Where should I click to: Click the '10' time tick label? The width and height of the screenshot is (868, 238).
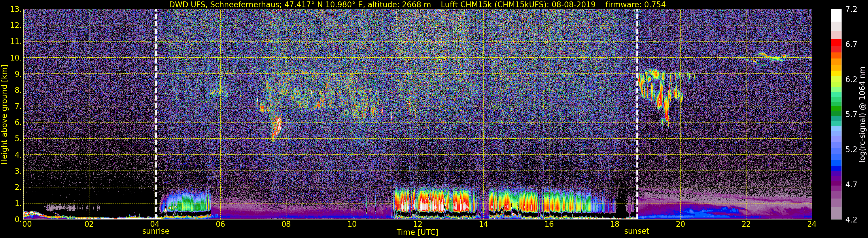pos(352,224)
